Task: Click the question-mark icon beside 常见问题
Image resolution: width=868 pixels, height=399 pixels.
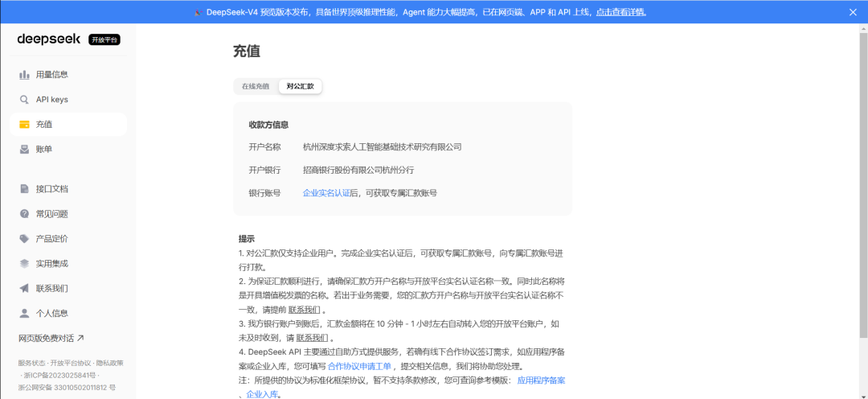Action: point(24,214)
